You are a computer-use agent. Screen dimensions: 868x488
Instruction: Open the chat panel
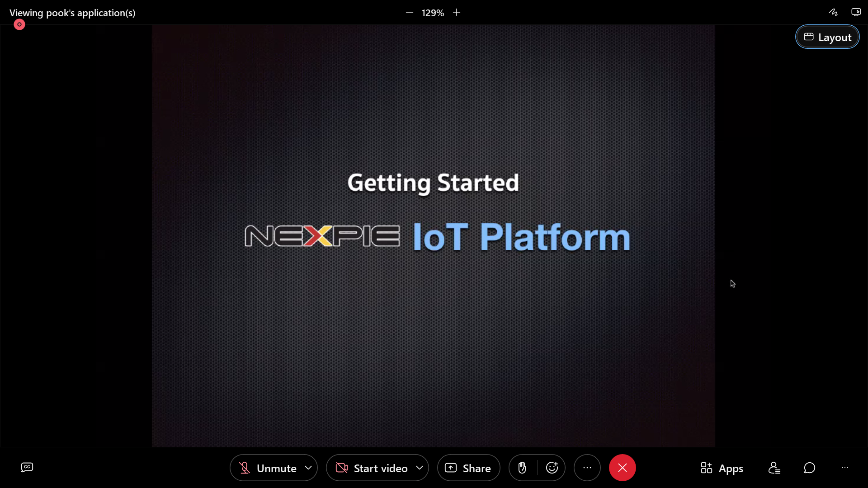pos(809,468)
